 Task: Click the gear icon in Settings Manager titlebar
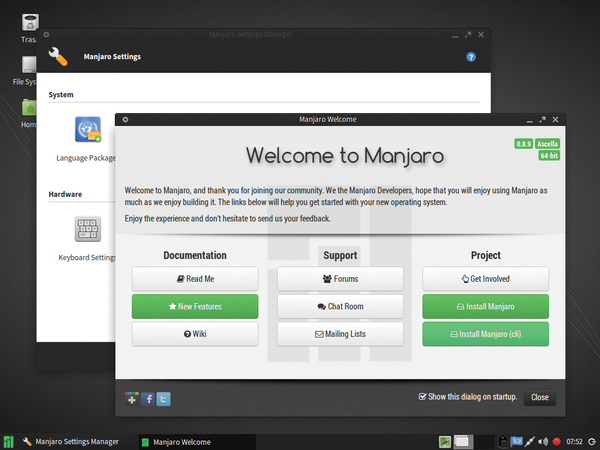pyautogui.click(x=46, y=34)
